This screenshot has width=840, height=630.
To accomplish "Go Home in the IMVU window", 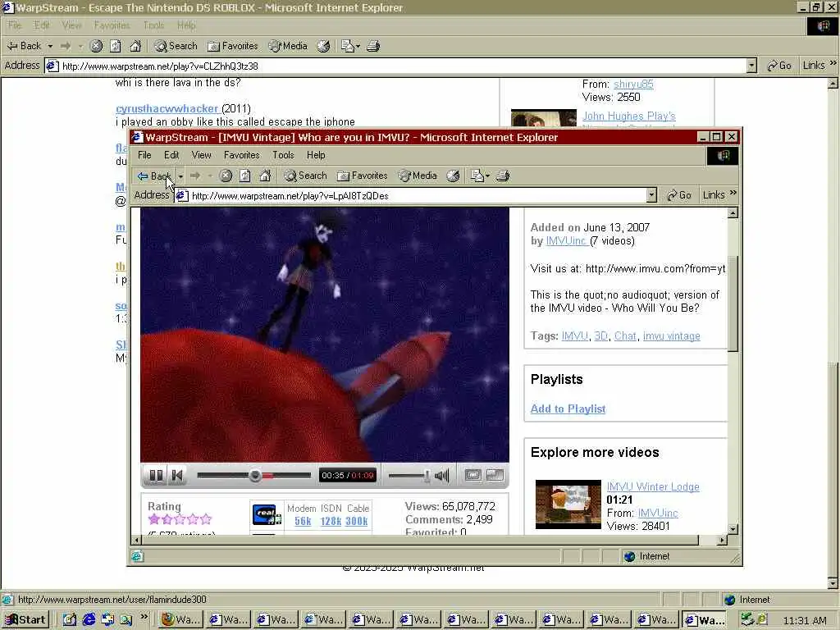I will coord(265,176).
